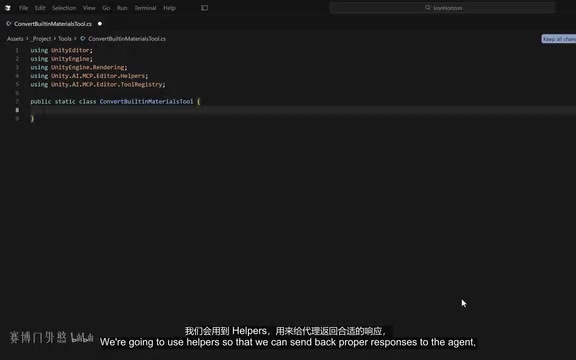Open the Terminal menu
Image resolution: width=576 pixels, height=360 pixels.
pos(145,8)
